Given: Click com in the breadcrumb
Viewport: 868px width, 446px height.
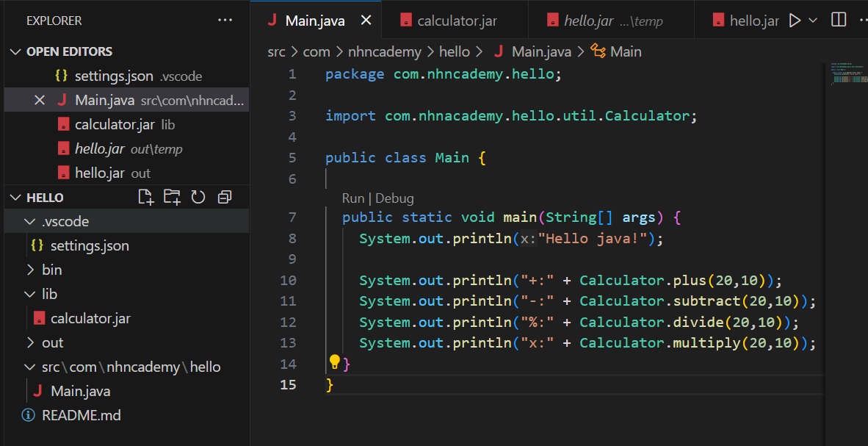Looking at the screenshot, I should (x=317, y=52).
